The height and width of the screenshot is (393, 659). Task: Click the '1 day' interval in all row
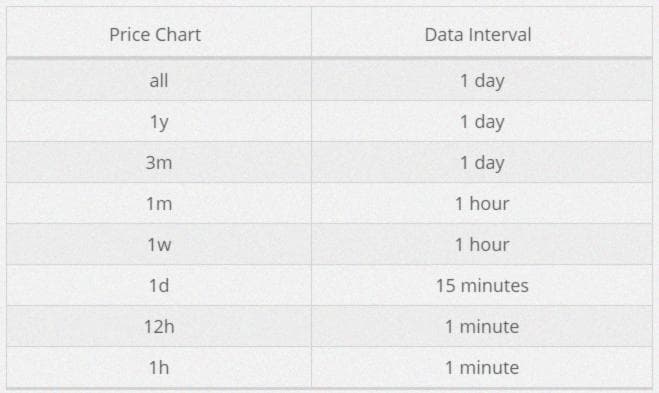pyautogui.click(x=482, y=80)
